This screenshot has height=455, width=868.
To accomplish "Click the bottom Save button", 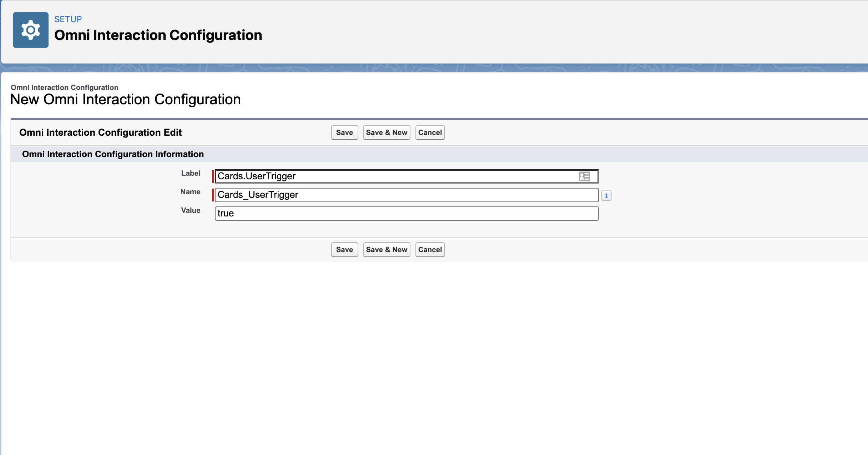I will click(344, 249).
